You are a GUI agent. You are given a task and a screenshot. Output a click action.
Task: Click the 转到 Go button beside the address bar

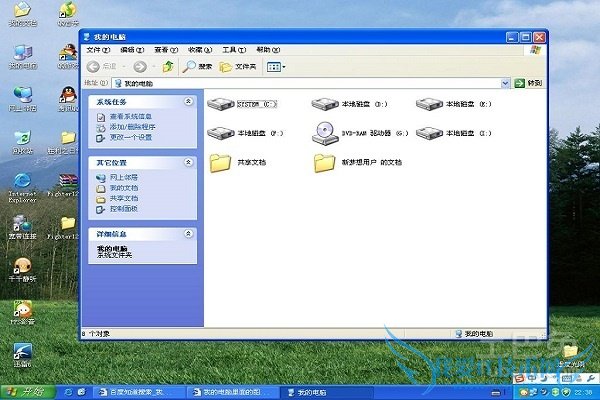(x=528, y=83)
